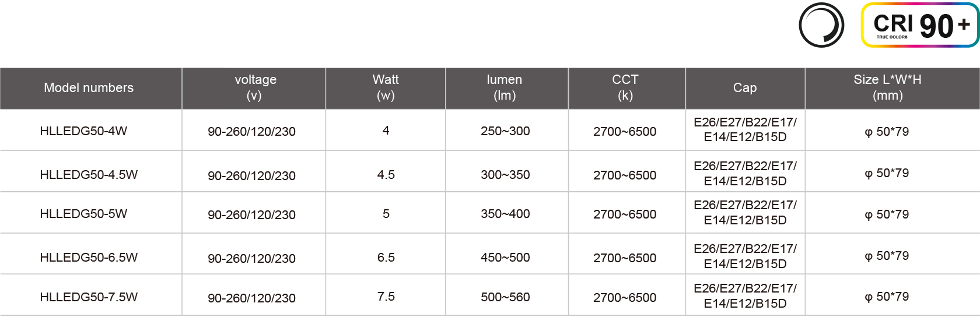Click the dimmable circle icon

point(821,25)
